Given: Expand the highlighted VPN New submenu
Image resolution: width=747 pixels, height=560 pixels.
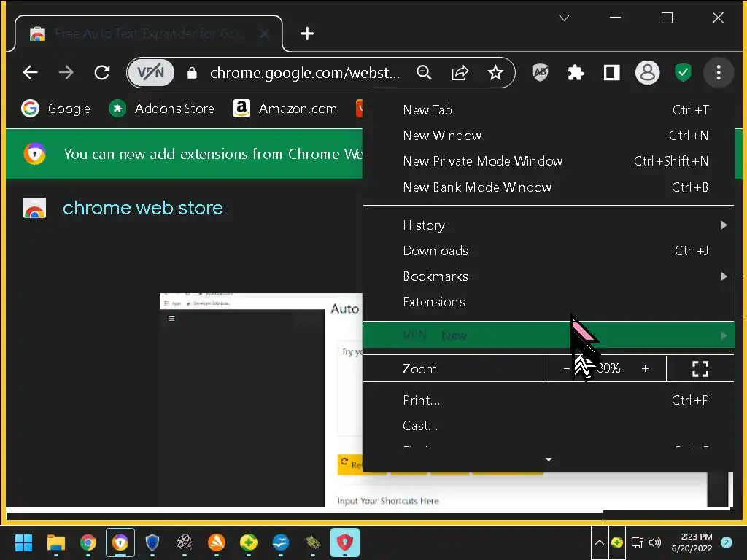Looking at the screenshot, I should pos(549,335).
